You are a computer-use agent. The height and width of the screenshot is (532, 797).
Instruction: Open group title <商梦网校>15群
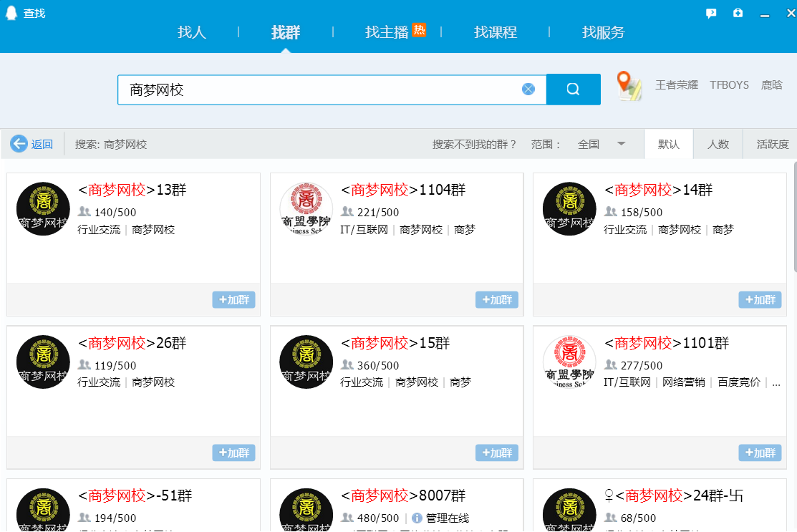coord(395,343)
